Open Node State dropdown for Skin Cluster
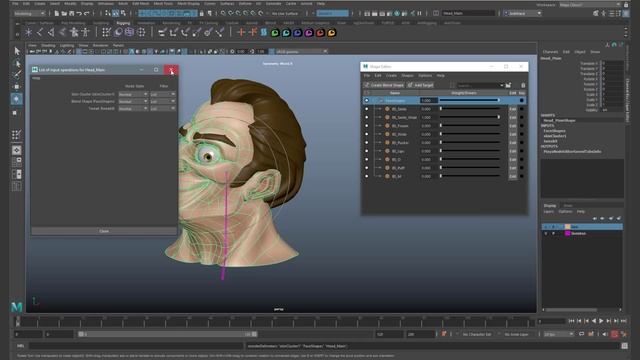The height and width of the screenshot is (360, 640). (x=133, y=94)
